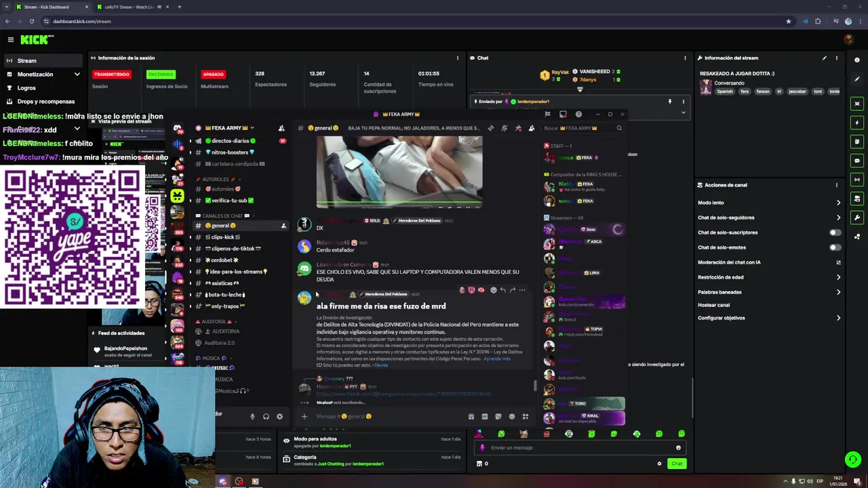
Task: Edit stream info with pencil icon
Action: click(x=824, y=58)
